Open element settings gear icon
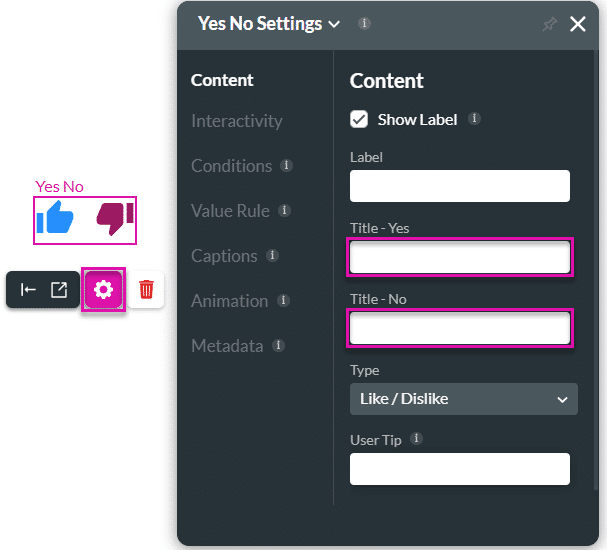This screenshot has height=550, width=607. pyautogui.click(x=103, y=290)
